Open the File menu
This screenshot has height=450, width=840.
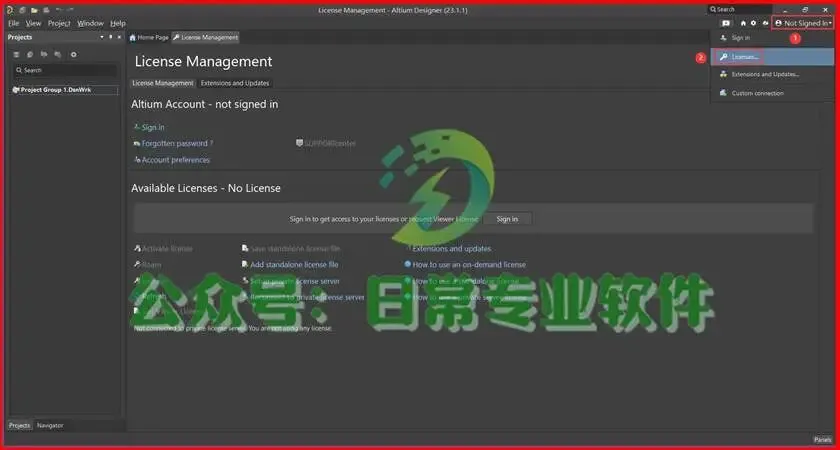pyautogui.click(x=13, y=24)
